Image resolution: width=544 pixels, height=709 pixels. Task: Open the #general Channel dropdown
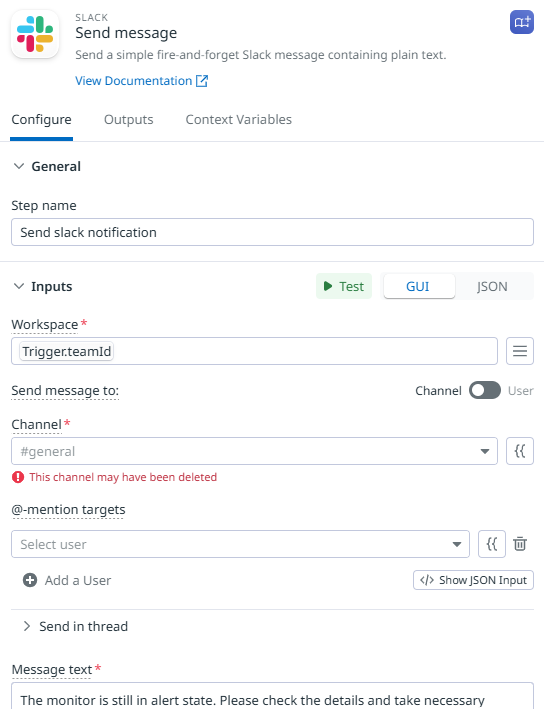pos(254,451)
